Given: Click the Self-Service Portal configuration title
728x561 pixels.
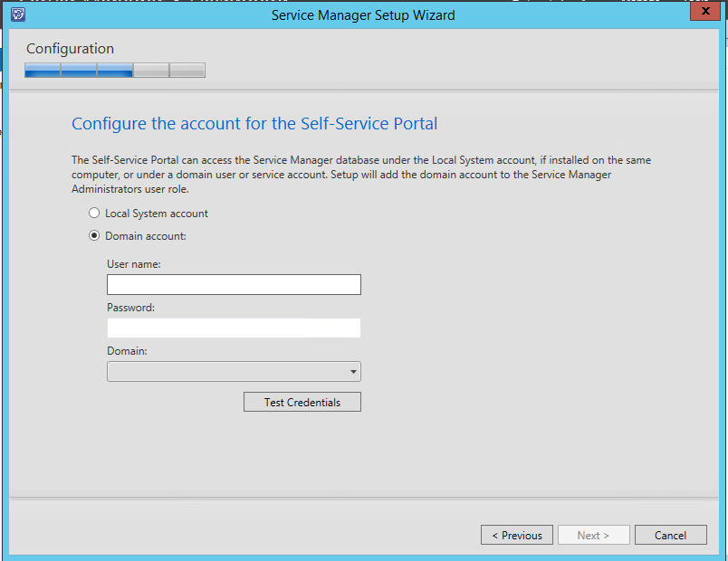Looking at the screenshot, I should (254, 123).
